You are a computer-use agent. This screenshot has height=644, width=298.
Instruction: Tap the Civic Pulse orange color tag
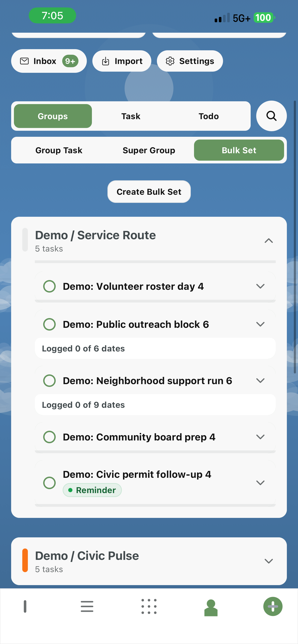click(25, 560)
